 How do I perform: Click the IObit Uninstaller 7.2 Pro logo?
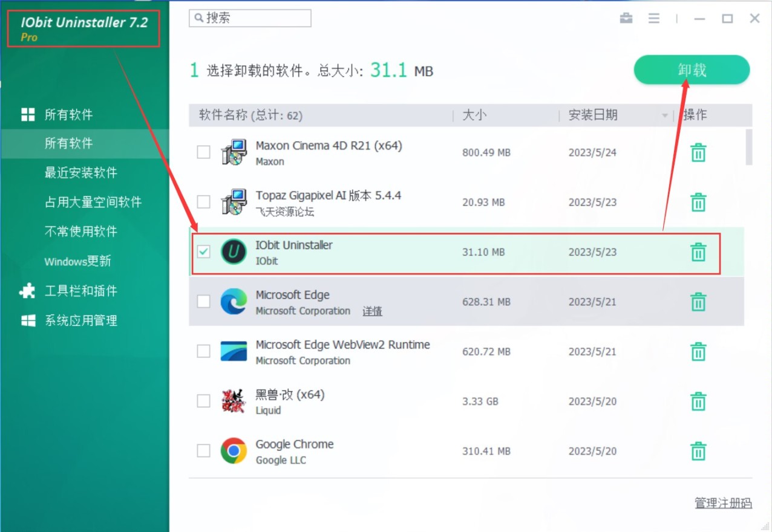click(83, 28)
